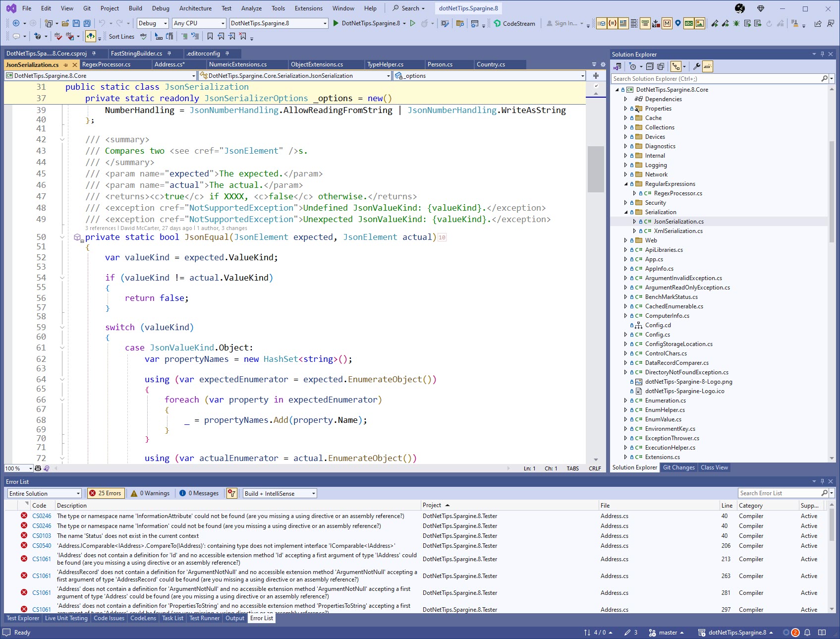Click the Save All toolbar icon

tap(87, 23)
